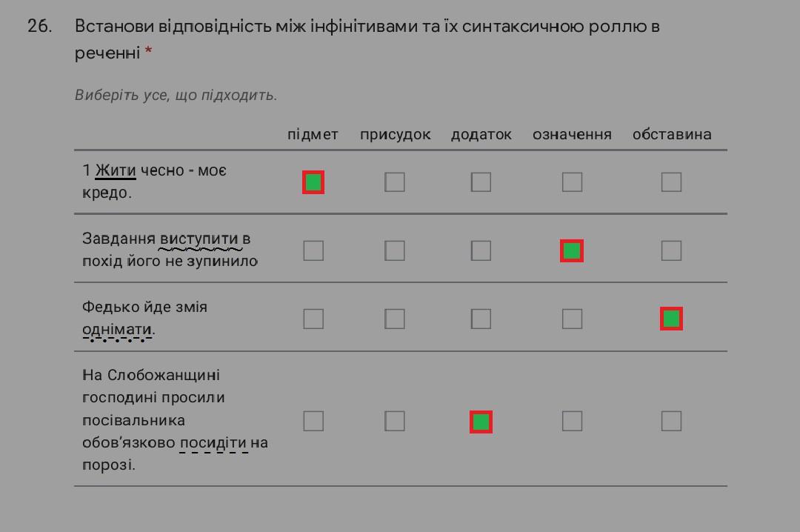Check присудок for 'На Слобожанщині' row

[394, 421]
